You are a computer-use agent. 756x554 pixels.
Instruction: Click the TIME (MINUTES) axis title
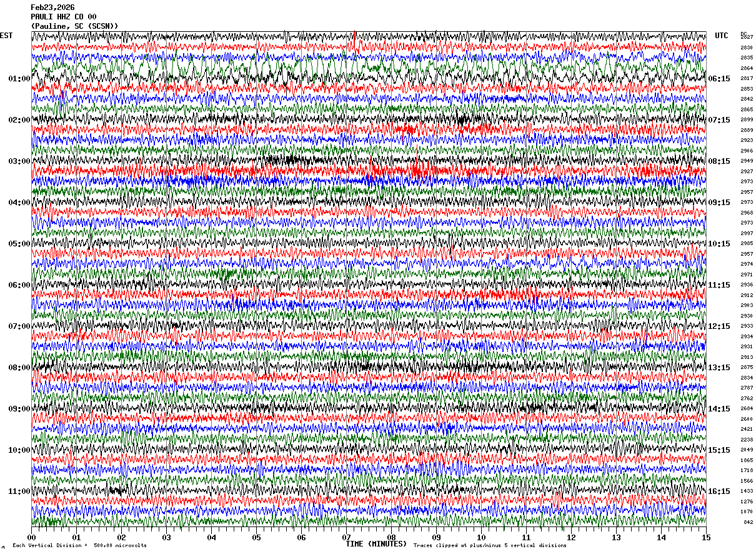click(x=376, y=544)
